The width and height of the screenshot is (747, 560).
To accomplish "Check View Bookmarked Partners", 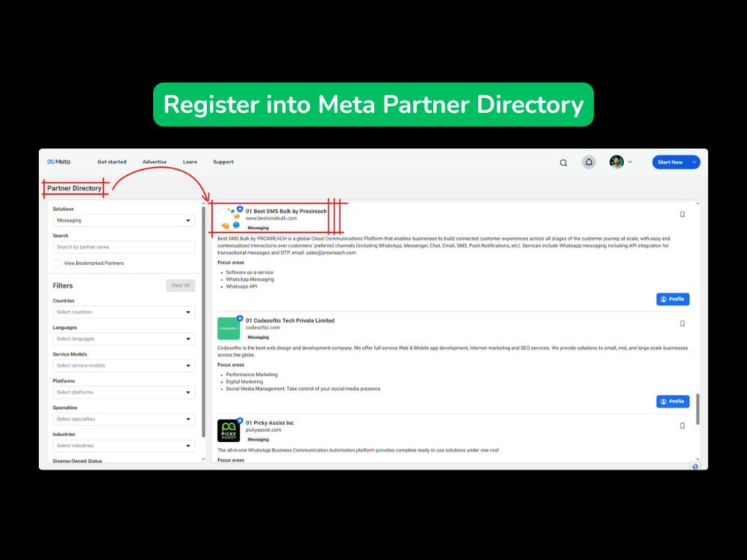I will (58, 264).
